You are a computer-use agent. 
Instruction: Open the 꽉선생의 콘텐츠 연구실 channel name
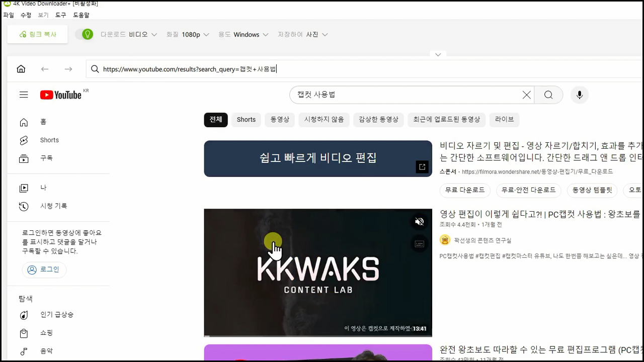(x=482, y=241)
